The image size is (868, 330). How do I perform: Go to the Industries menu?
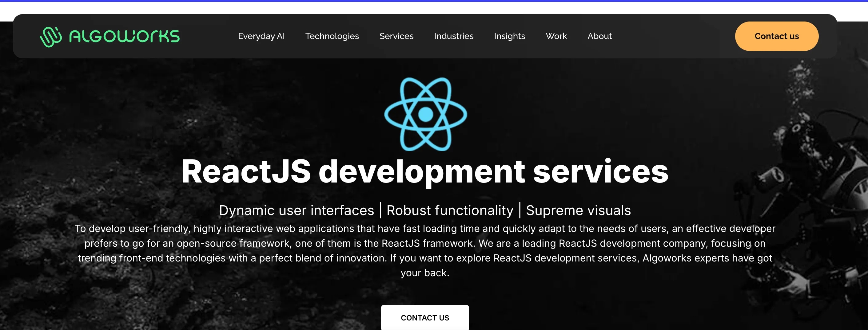click(x=454, y=36)
